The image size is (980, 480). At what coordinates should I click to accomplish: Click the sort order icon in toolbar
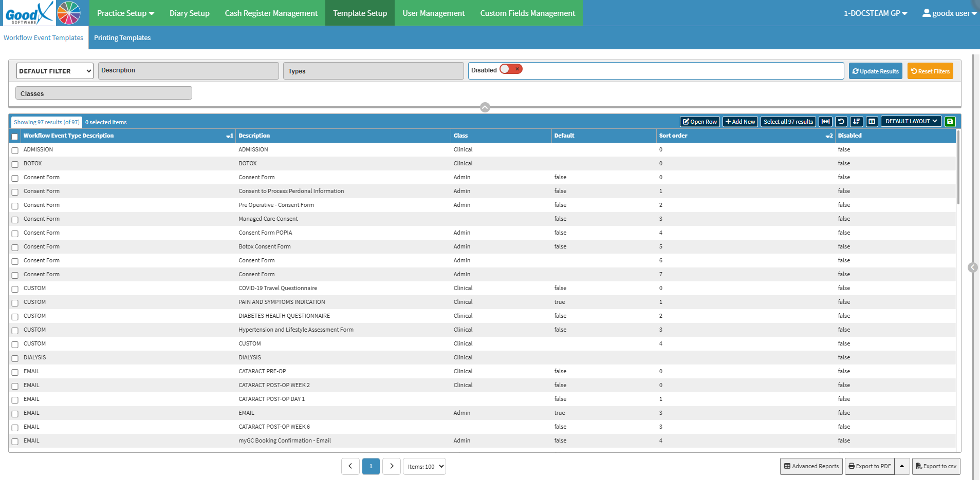[x=856, y=122]
